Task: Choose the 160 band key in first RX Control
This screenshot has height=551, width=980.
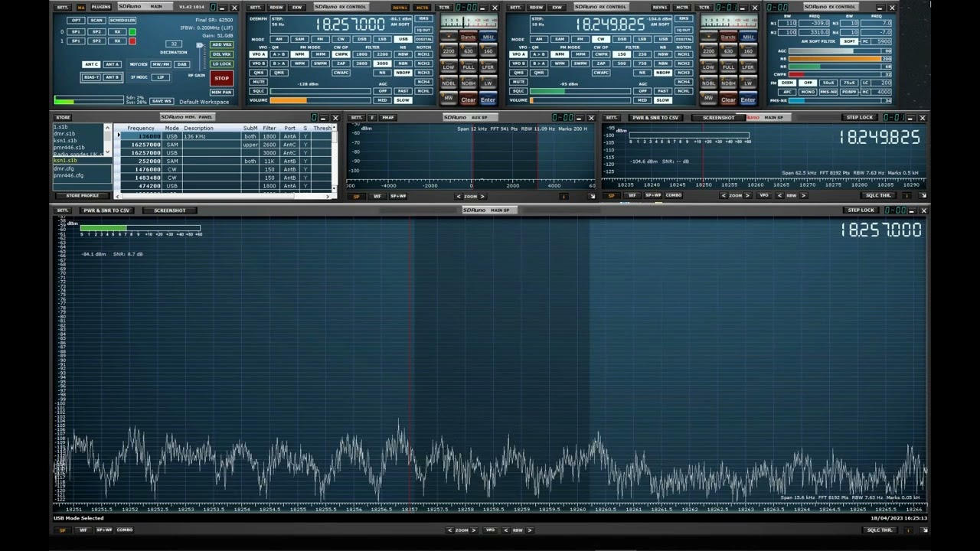Action: pyautogui.click(x=488, y=51)
